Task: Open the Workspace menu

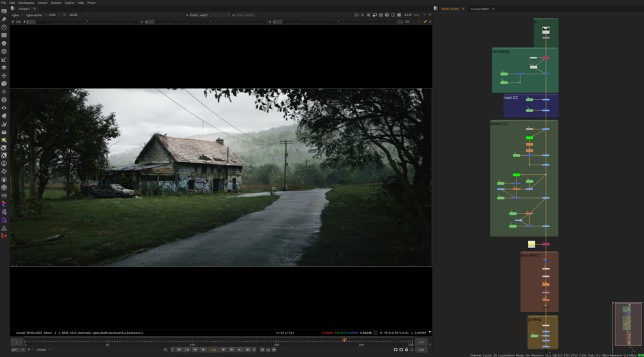Action: tap(26, 3)
